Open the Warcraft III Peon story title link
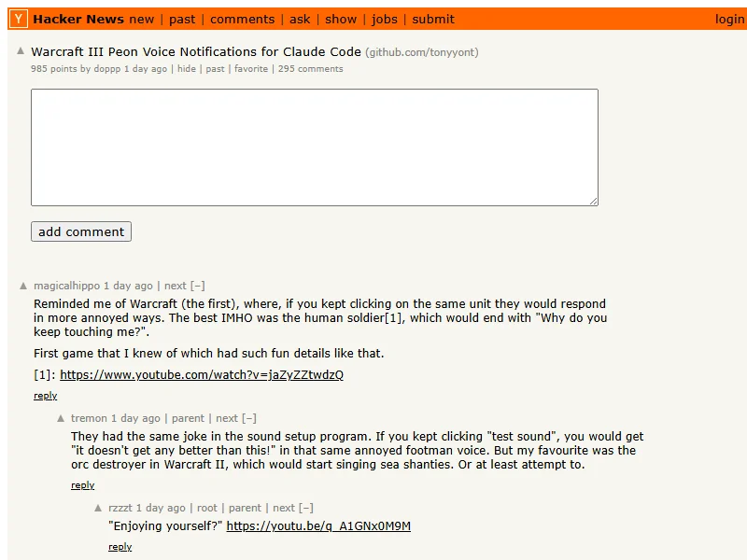747x560 pixels. click(x=196, y=52)
